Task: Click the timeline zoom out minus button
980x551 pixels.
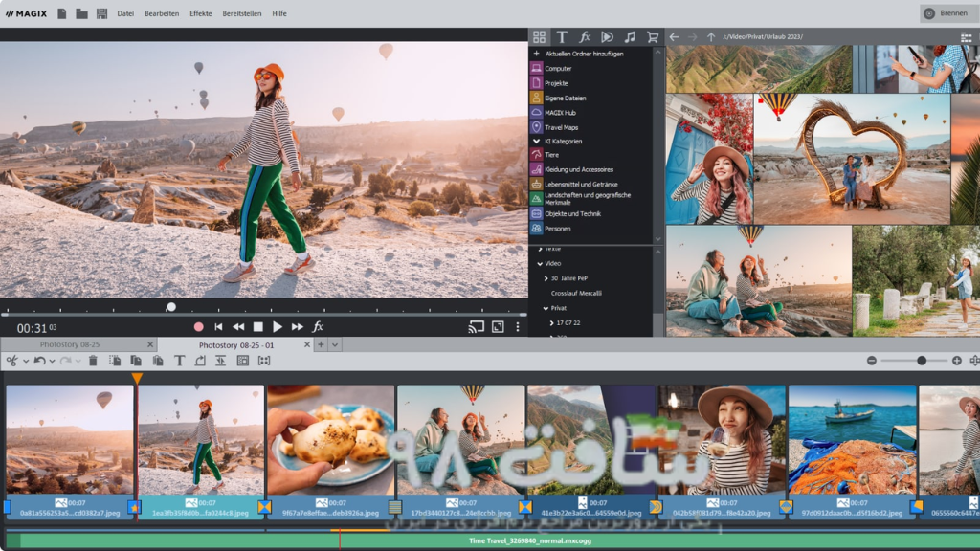Action: [872, 361]
